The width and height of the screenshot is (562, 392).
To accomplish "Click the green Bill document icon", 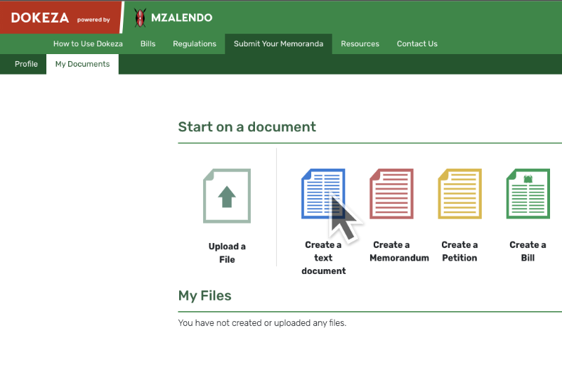I will coord(528,194).
